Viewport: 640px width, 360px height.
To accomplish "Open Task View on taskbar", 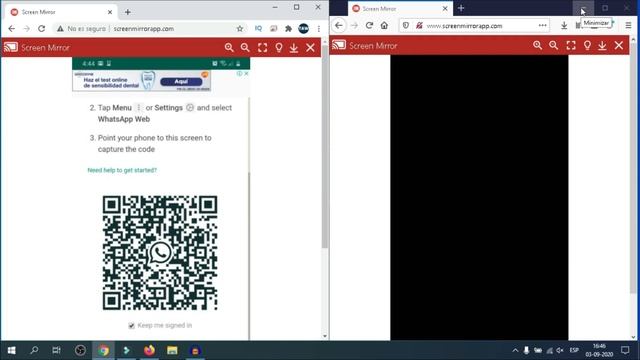I will tap(56, 350).
